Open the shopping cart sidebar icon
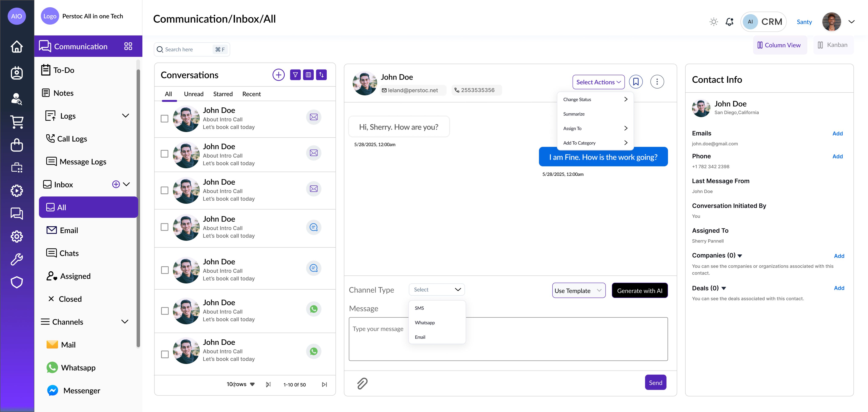This screenshot has width=868, height=412. [x=17, y=122]
